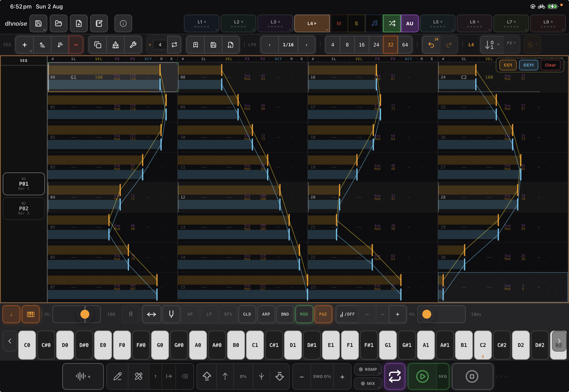The width and height of the screenshot is (569, 392).
Task: Select pattern P02 Bar 3
Action: (x=24, y=208)
